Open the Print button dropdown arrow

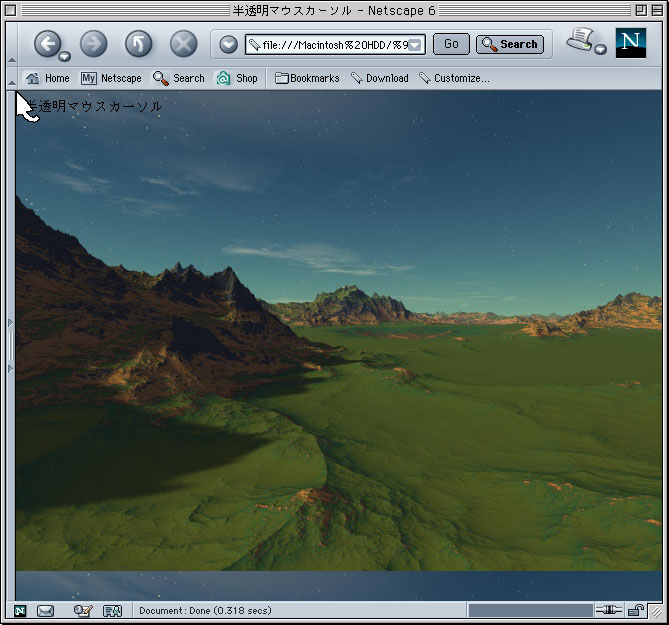601,49
